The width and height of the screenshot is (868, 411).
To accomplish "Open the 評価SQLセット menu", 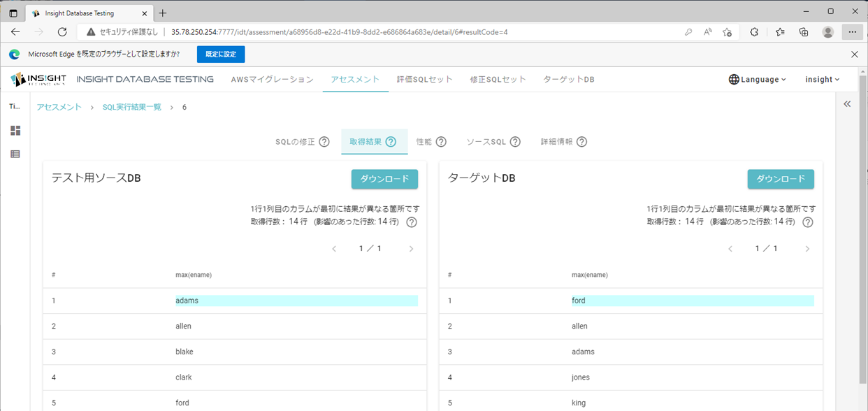I will 425,80.
